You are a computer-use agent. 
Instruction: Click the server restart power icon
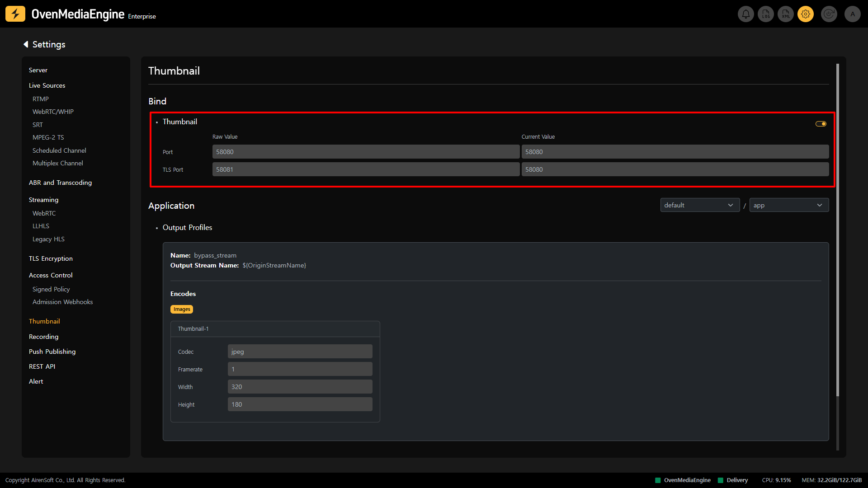pos(829,14)
